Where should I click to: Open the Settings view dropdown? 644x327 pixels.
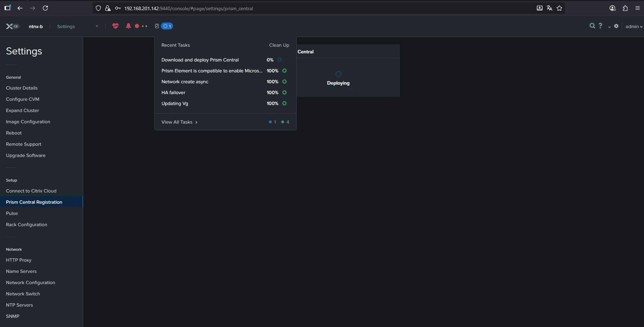[x=77, y=26]
